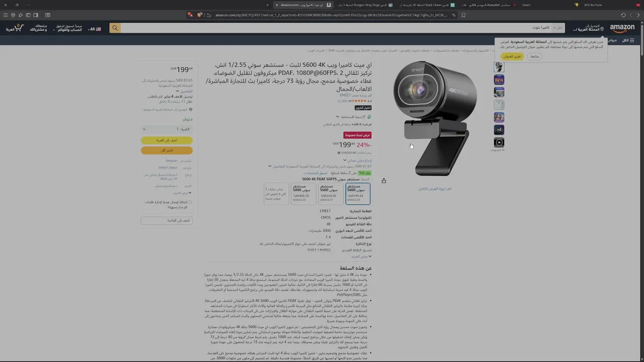The image size is (644, 362).
Task: Click orange Buy Now button
Action: [167, 150]
